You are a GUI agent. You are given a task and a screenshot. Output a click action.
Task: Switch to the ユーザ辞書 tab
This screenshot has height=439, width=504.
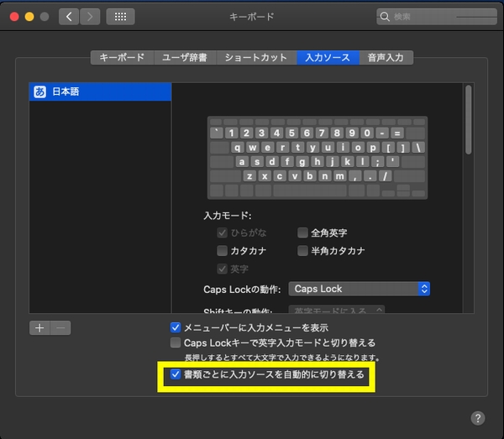pos(185,57)
